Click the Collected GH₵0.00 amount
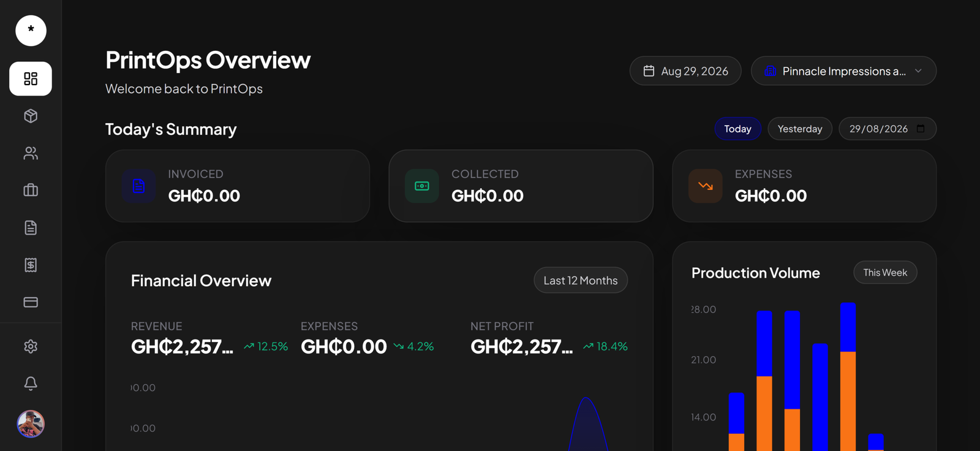The width and height of the screenshot is (980, 451). [488, 195]
